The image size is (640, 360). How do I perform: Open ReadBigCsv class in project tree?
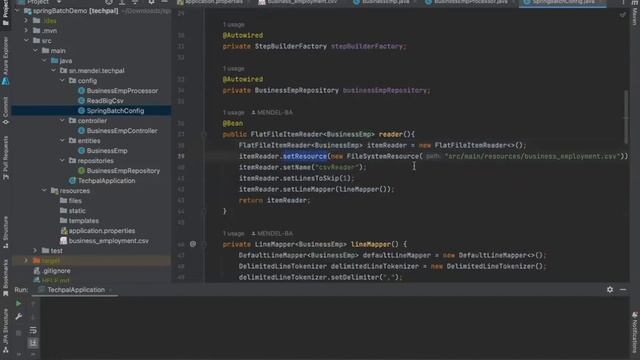(x=105, y=100)
